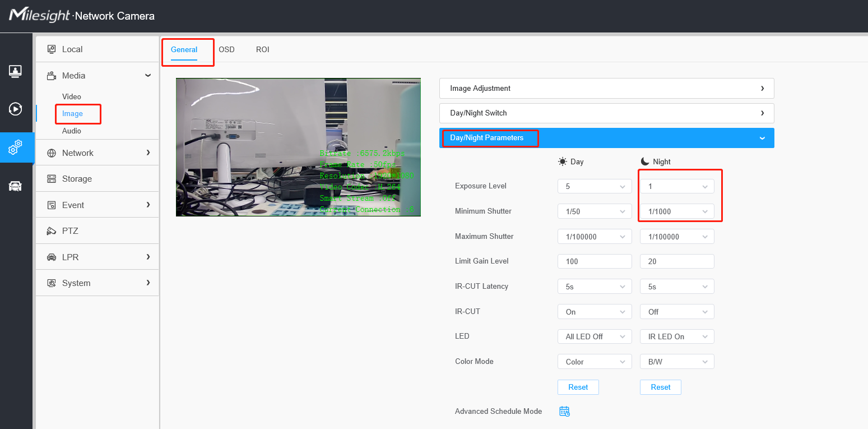The width and height of the screenshot is (868, 429).
Task: Open Night LED dropdown
Action: pyautogui.click(x=677, y=336)
